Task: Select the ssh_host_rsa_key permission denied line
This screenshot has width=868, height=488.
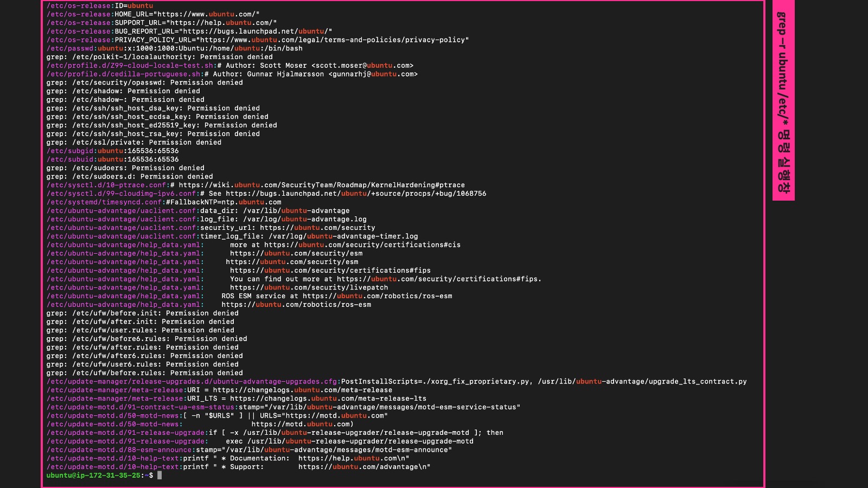Action: [153, 134]
